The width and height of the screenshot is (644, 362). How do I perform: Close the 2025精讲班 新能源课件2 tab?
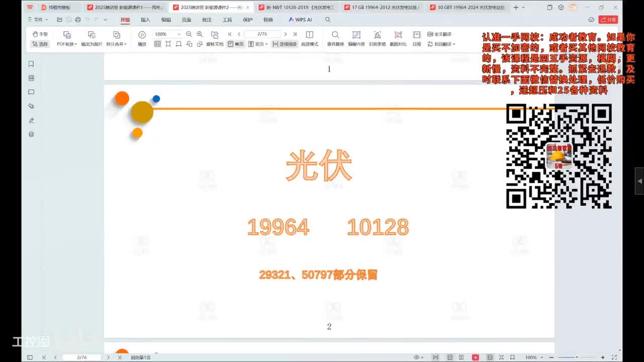click(x=248, y=7)
